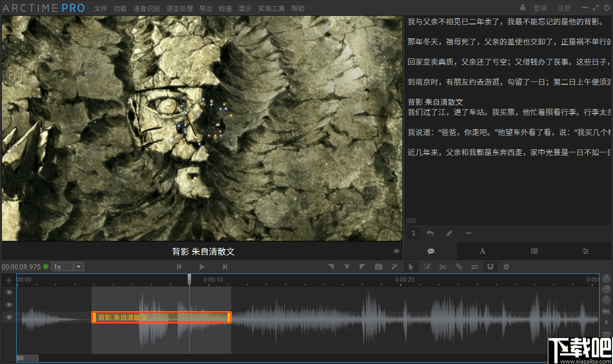Image resolution: width=613 pixels, height=364 pixels.
Task: Open the timeline settings gear
Action: pyautogui.click(x=506, y=267)
